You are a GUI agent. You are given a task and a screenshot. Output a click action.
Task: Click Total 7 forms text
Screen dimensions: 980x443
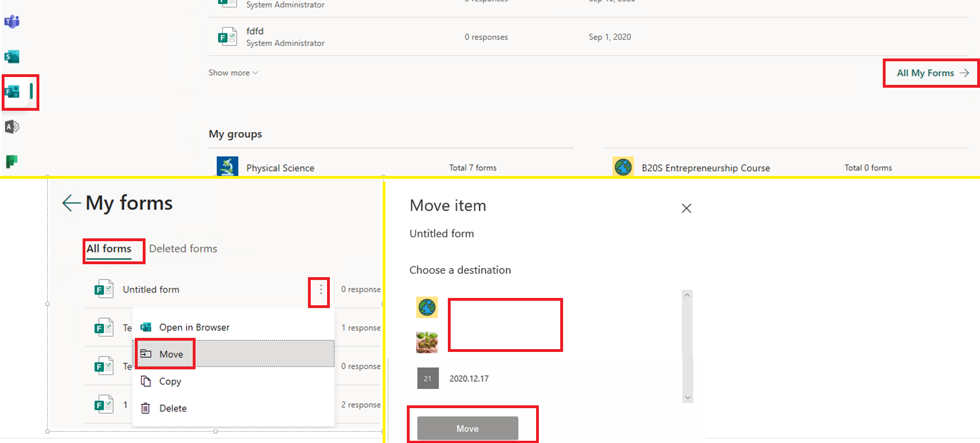point(473,168)
